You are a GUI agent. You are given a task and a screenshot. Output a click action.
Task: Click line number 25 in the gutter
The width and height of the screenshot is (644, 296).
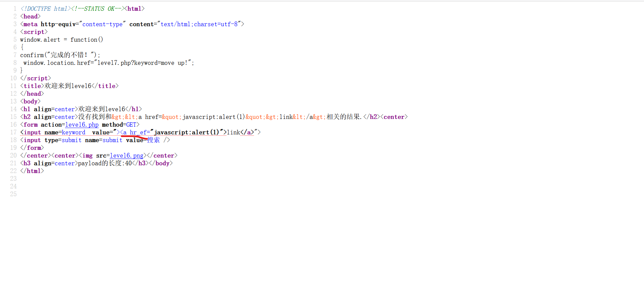point(13,194)
